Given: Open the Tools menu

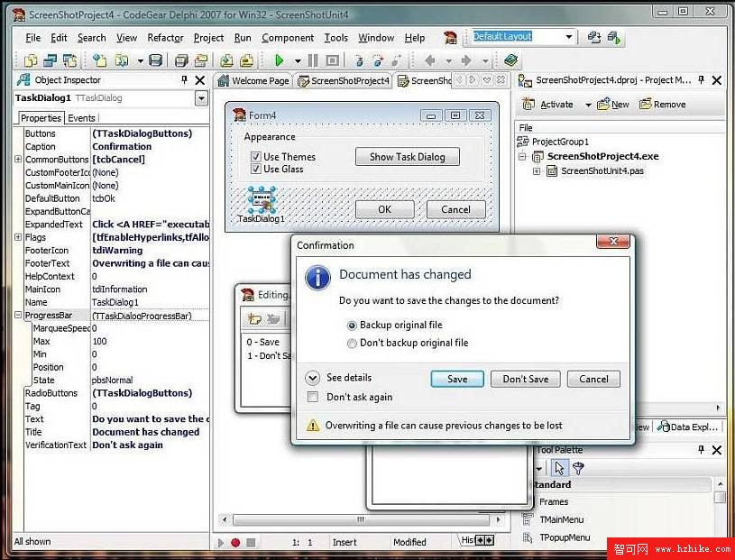Looking at the screenshot, I should (x=336, y=38).
